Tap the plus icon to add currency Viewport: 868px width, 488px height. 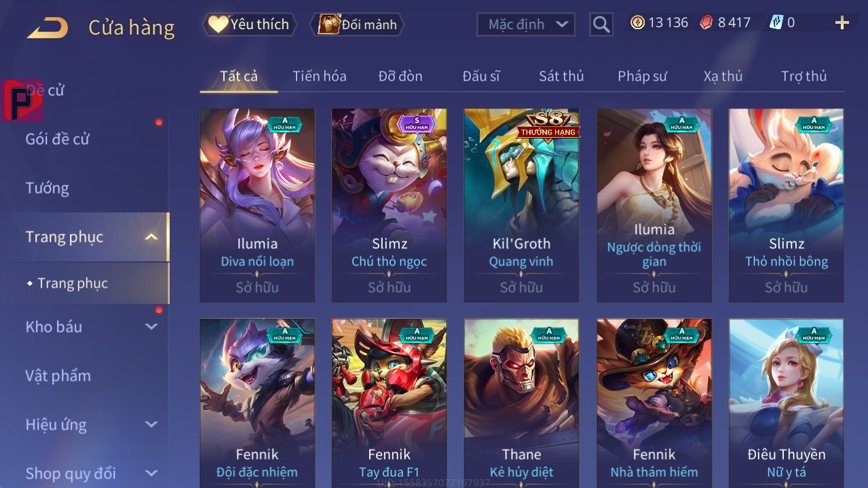point(842,23)
